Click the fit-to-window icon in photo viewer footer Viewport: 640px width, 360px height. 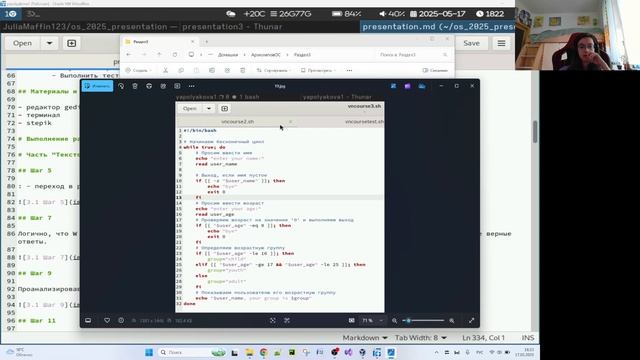click(273, 320)
